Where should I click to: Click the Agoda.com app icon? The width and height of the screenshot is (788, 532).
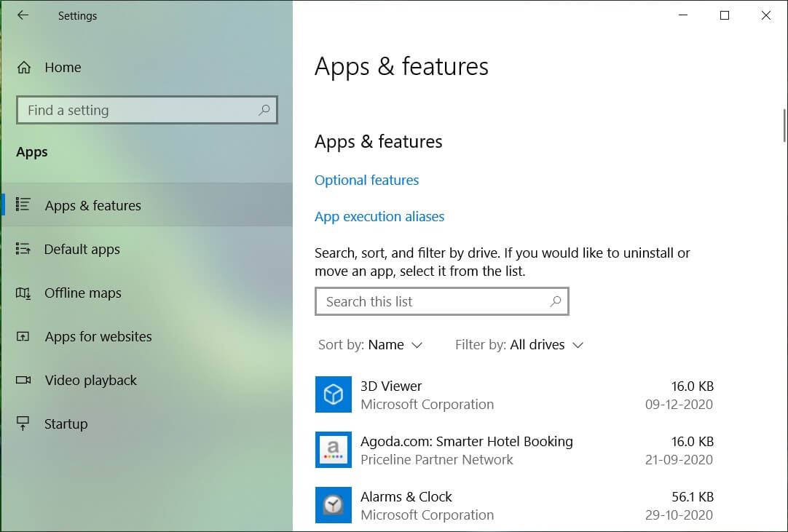pyautogui.click(x=334, y=450)
